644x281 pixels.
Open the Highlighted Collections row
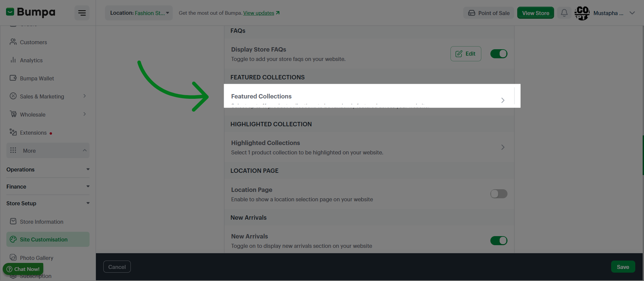click(369, 147)
